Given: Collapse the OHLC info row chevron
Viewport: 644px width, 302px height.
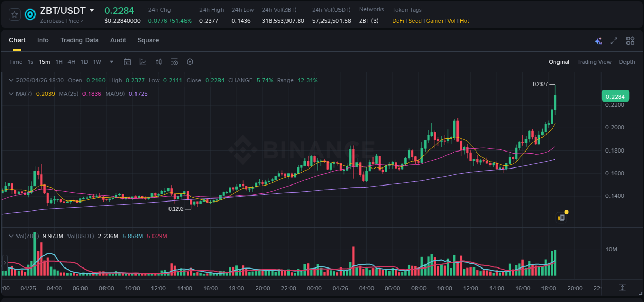Looking at the screenshot, I should [x=11, y=80].
